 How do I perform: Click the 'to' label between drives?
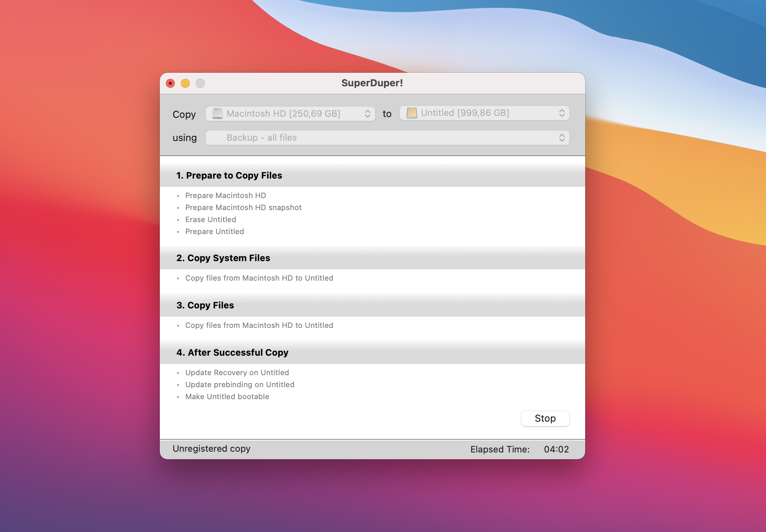(387, 114)
